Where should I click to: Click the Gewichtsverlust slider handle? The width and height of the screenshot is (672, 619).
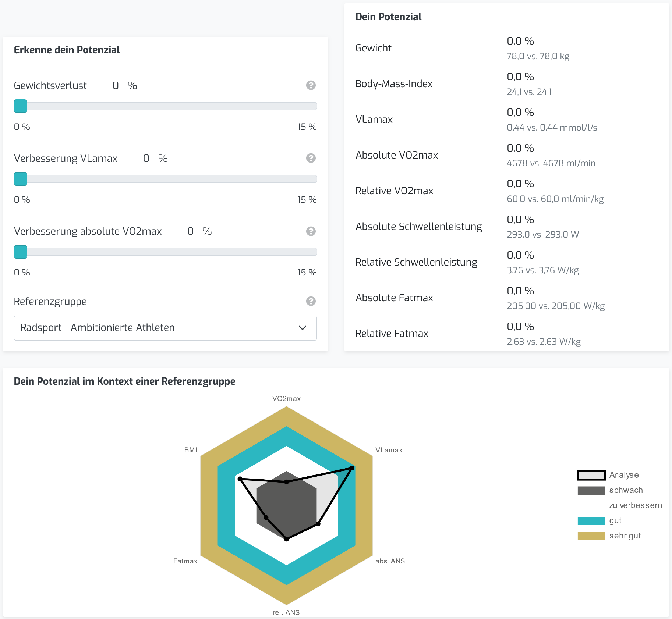(21, 106)
